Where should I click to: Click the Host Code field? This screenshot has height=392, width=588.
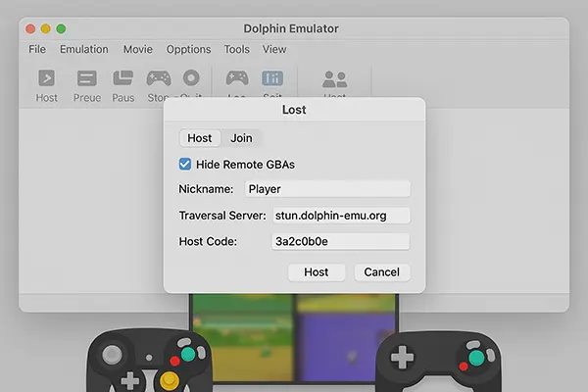(340, 242)
